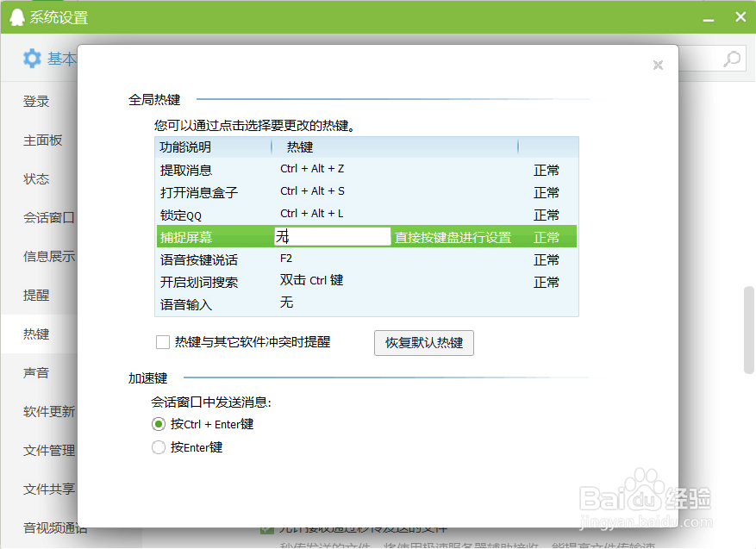Viewport: 756px width, 549px height.
Task: Click the Ctrl + Alt + L hotkey value
Action: 311,214
